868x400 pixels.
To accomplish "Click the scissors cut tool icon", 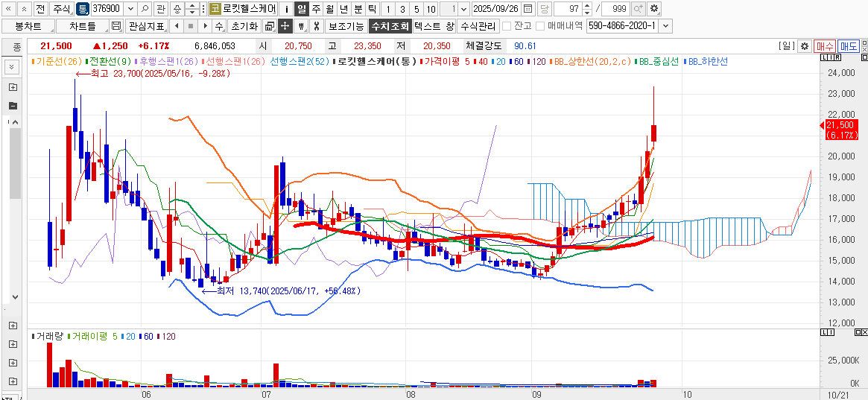I will [x=317, y=26].
